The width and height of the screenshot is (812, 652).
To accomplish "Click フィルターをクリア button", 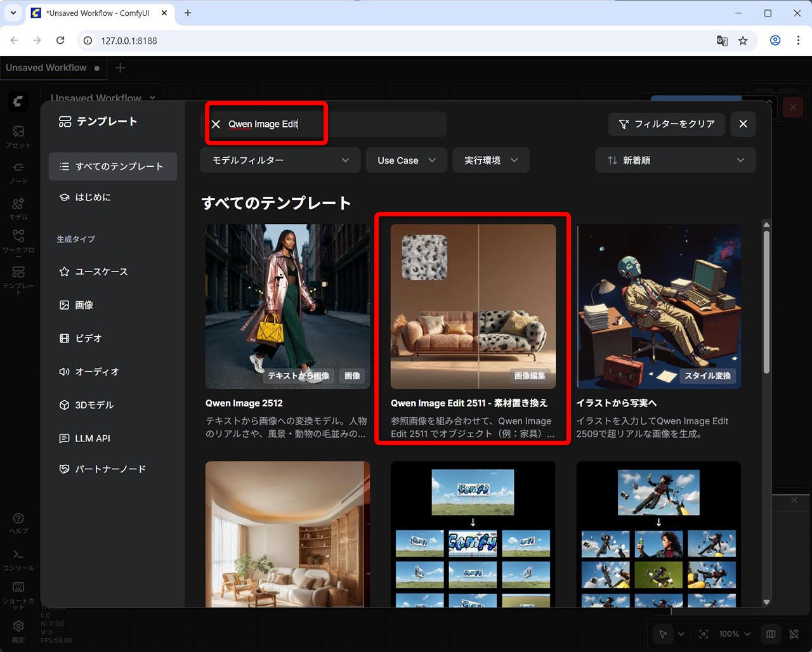I will [666, 124].
